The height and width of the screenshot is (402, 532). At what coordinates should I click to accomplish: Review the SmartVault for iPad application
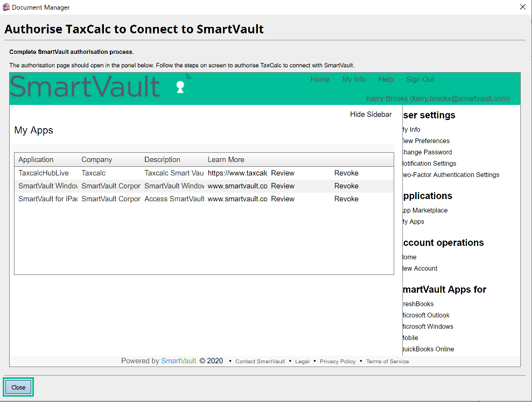[x=283, y=199]
